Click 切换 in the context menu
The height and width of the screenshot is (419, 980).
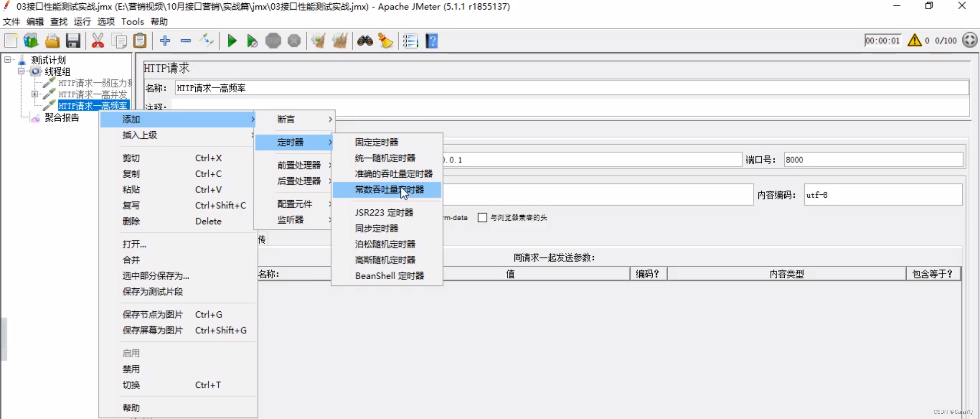click(178, 385)
